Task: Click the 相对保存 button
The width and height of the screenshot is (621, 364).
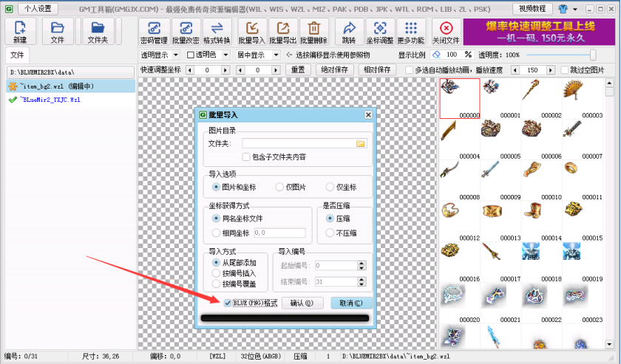Action: click(x=377, y=70)
